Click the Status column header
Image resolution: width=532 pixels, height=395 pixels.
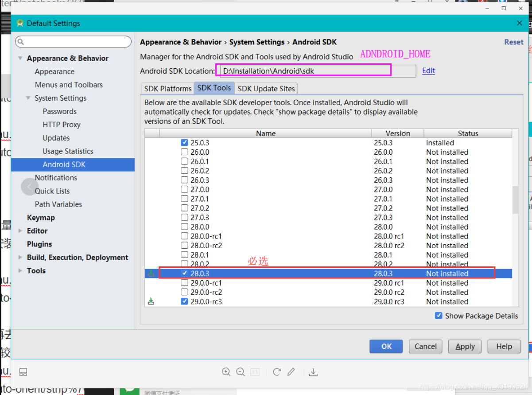468,133
